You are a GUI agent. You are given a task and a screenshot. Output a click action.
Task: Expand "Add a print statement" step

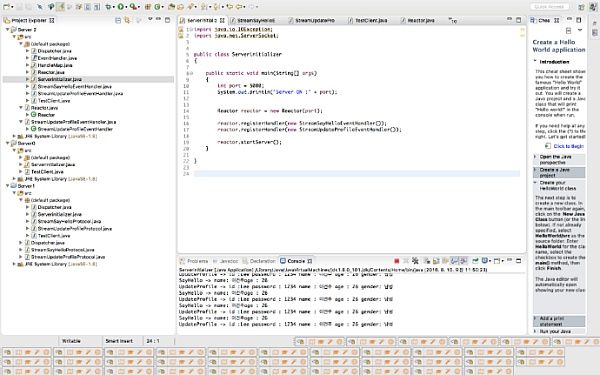(x=535, y=318)
